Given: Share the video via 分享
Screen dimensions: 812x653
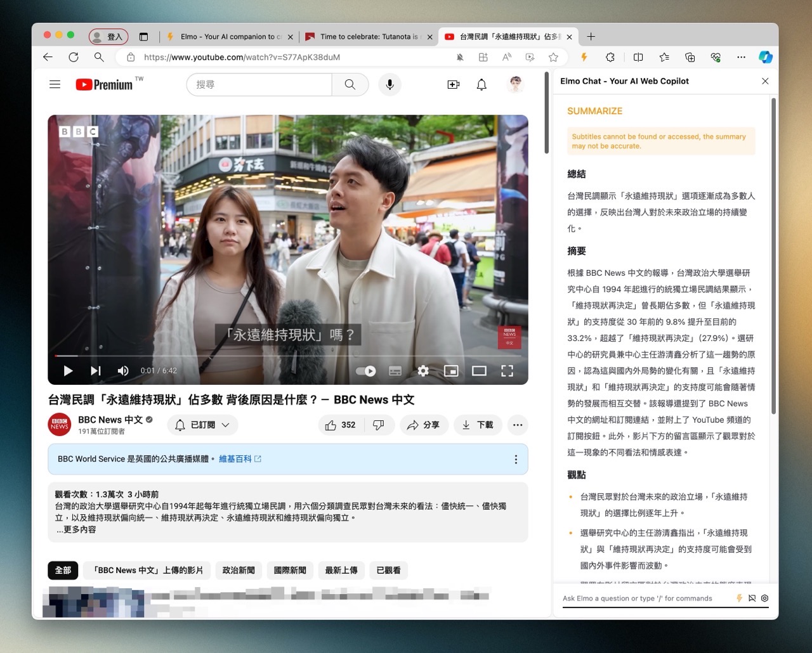Looking at the screenshot, I should tap(423, 425).
